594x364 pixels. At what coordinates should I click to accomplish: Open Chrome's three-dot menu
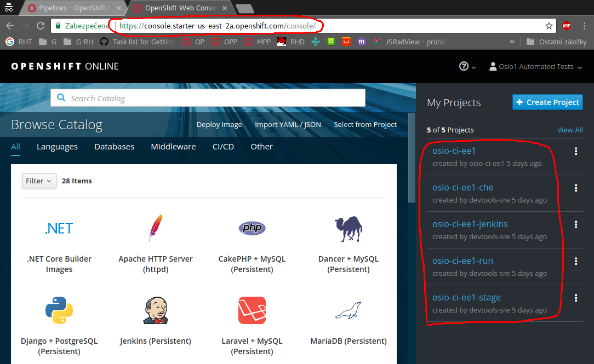[584, 26]
